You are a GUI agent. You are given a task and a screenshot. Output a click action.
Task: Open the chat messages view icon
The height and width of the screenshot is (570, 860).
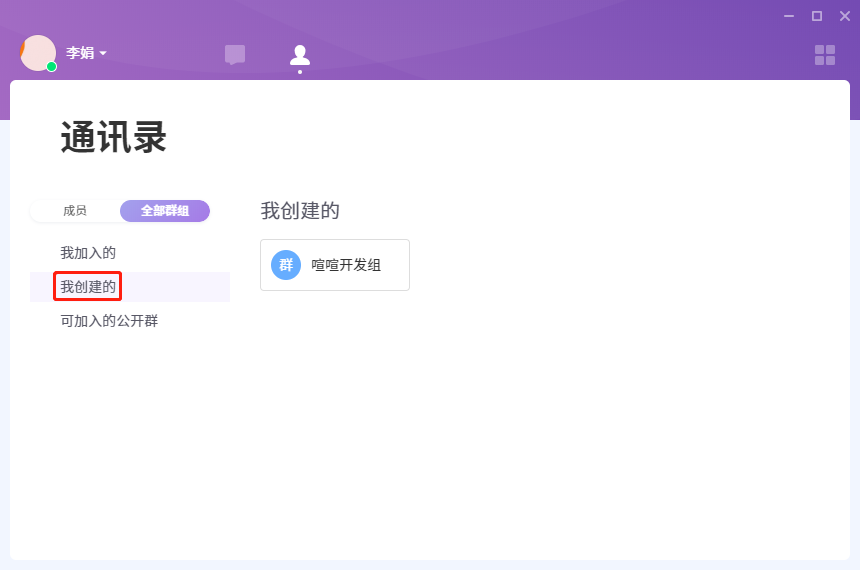(235, 55)
